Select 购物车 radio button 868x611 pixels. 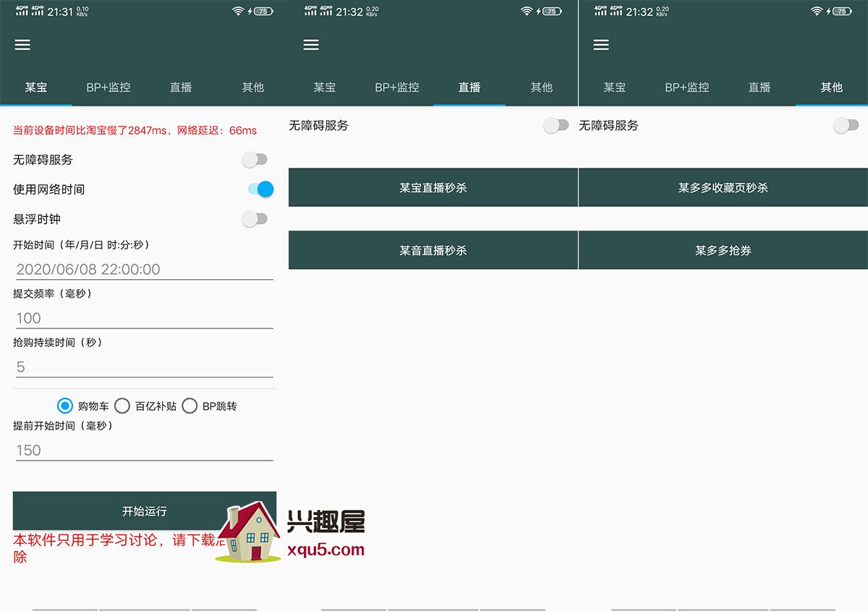click(x=65, y=406)
